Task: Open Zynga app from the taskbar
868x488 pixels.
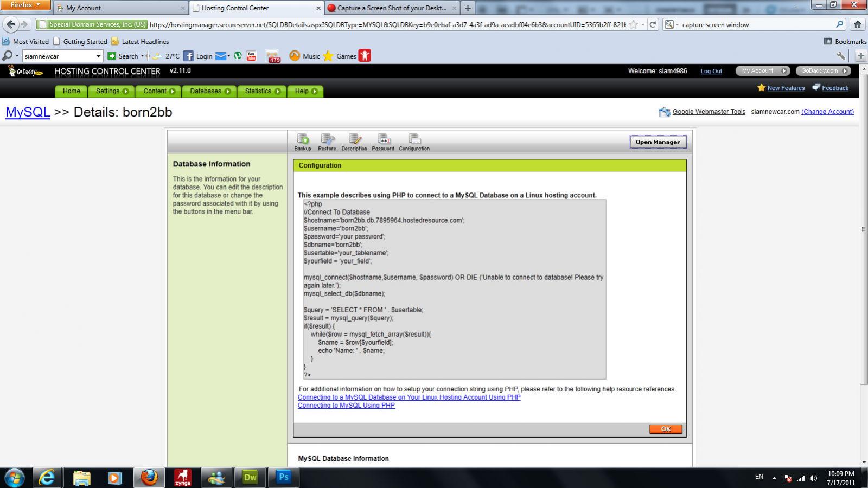Action: [x=182, y=477]
